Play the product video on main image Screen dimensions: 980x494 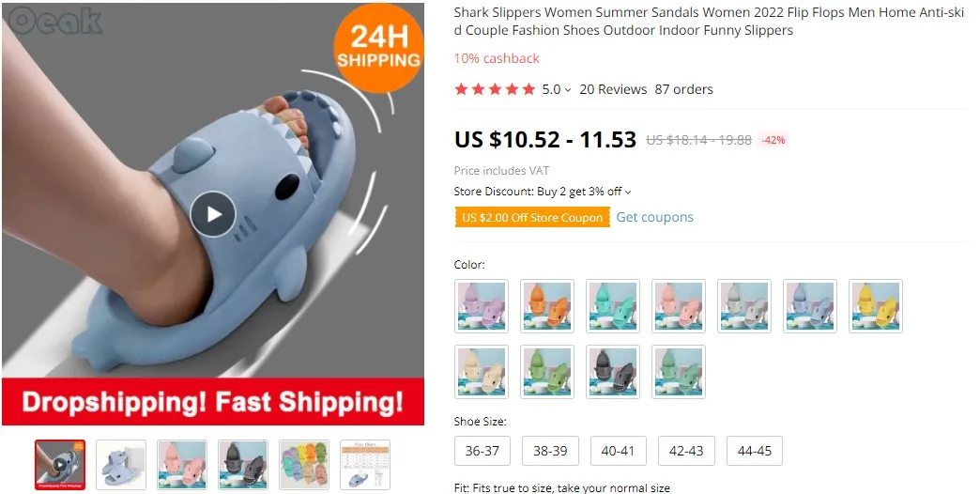[x=213, y=214]
